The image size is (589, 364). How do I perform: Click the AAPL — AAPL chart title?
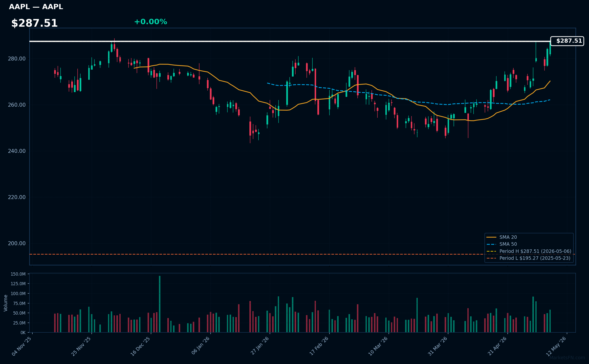click(36, 7)
